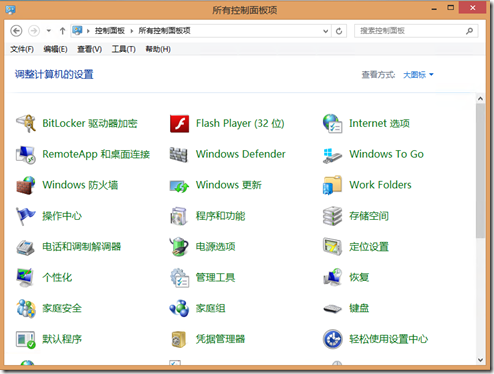The height and width of the screenshot is (374, 494).
Task: Open the 工具(T) menu
Action: (x=124, y=49)
